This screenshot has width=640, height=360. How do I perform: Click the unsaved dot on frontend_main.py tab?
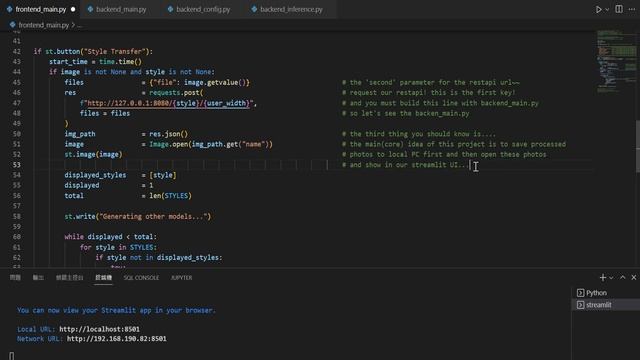(73, 9)
